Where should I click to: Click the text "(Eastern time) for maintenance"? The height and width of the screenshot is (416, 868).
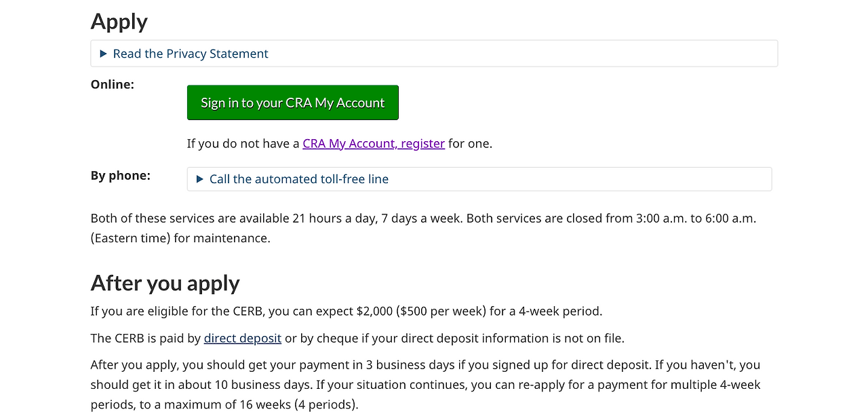click(179, 238)
